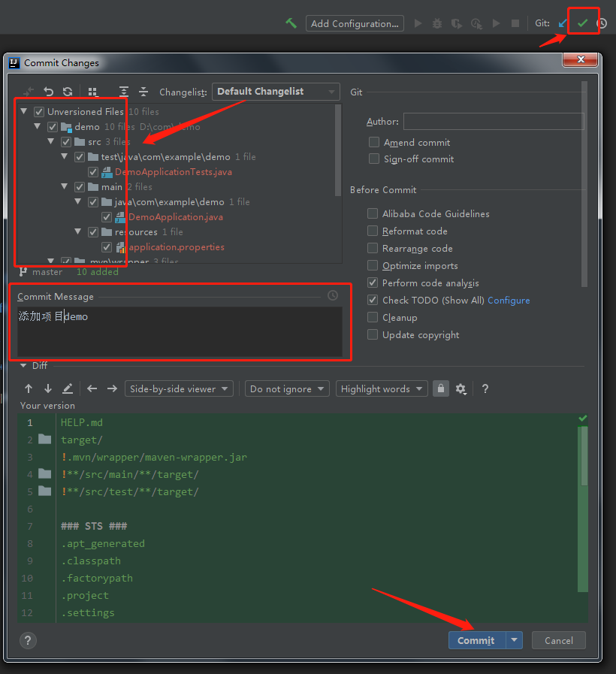Click Compare Next File right arrow
This screenshot has height=674, width=616.
pos(112,388)
